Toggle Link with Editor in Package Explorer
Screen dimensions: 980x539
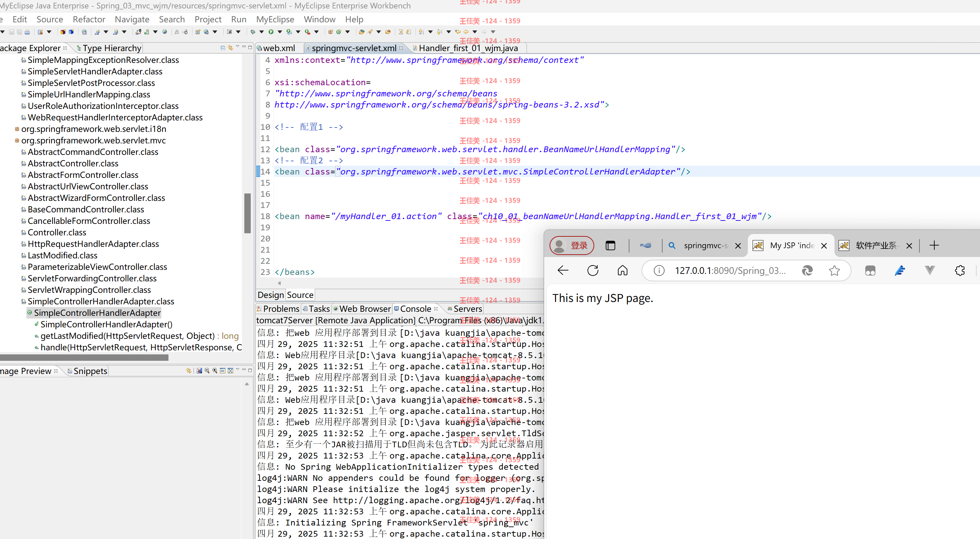tap(230, 48)
